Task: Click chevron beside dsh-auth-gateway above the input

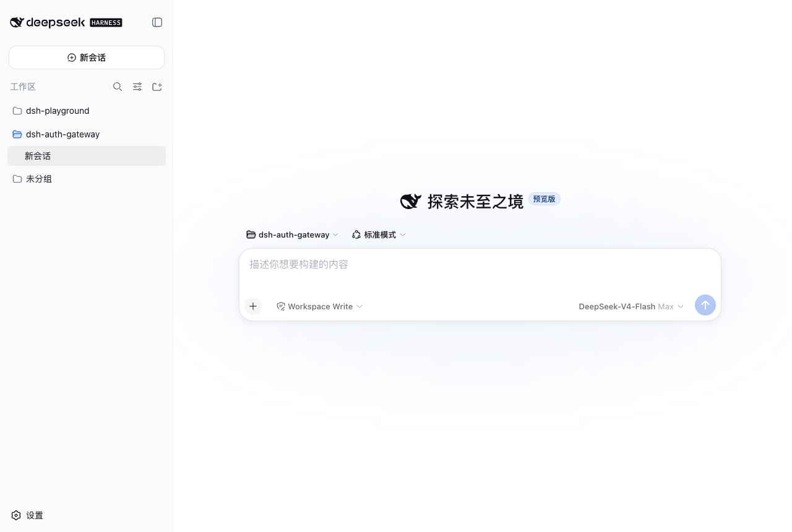Action: 335,235
